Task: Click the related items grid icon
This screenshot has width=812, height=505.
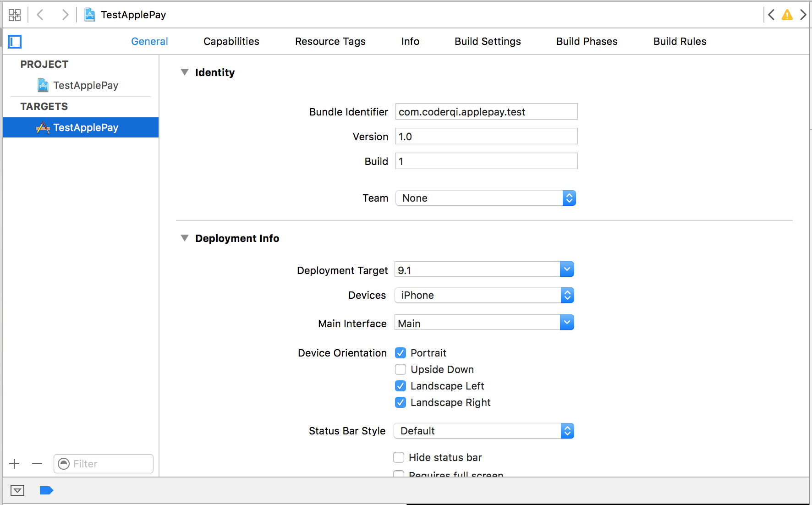Action: click(x=15, y=15)
